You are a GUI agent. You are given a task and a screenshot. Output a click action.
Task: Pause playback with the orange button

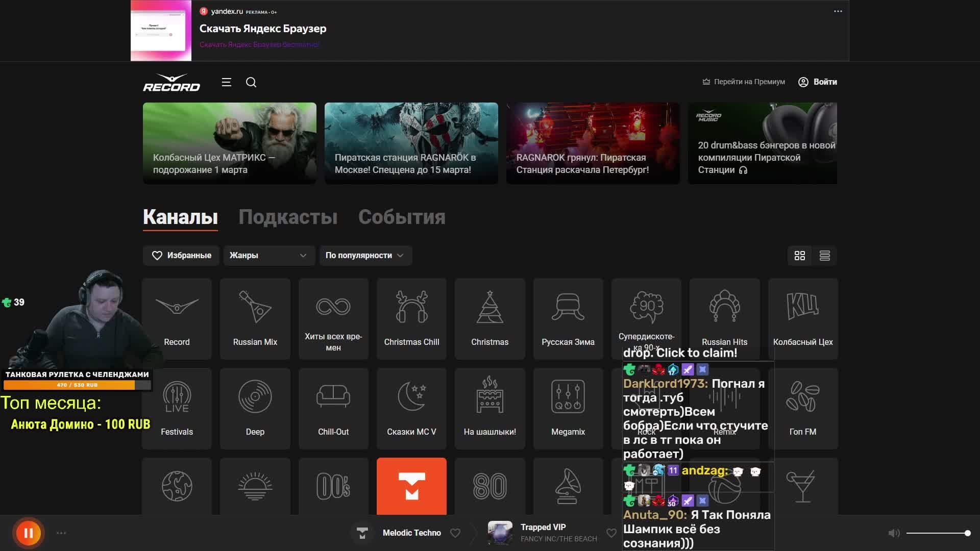pyautogui.click(x=29, y=533)
